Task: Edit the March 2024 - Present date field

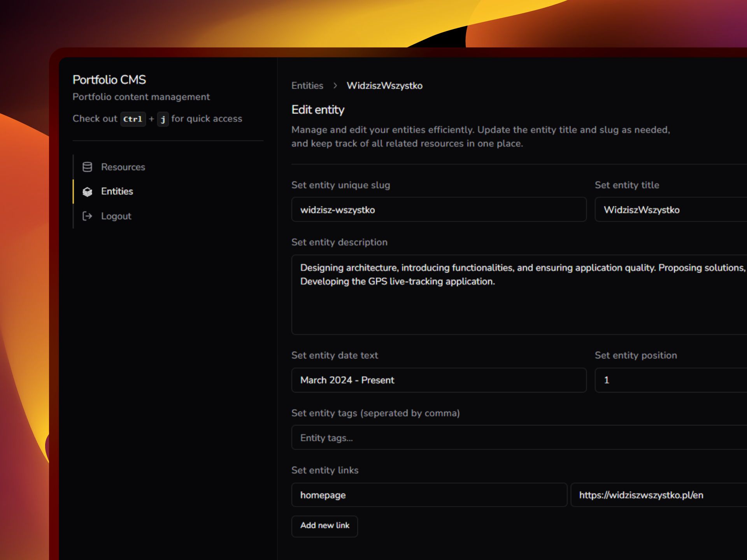Action: [x=439, y=380]
